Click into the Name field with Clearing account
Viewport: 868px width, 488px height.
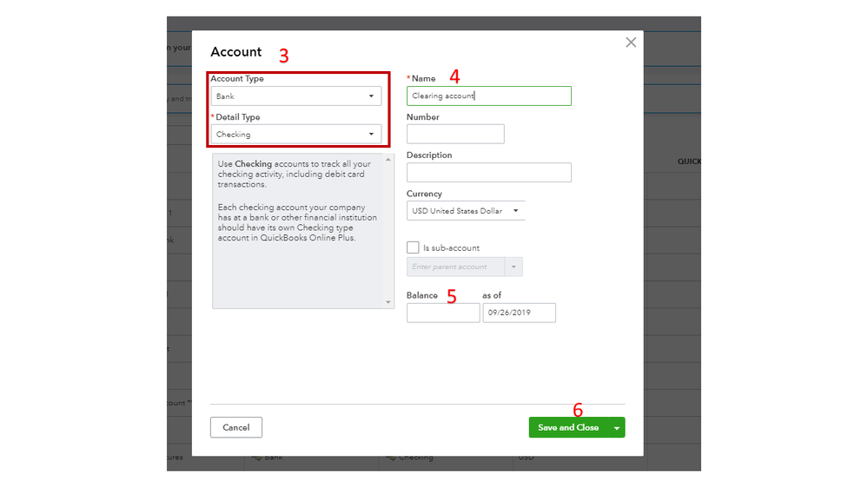pos(489,96)
